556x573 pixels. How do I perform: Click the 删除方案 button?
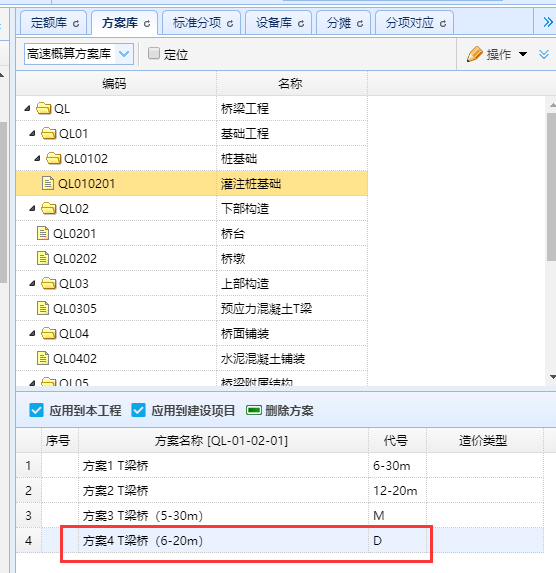280,410
